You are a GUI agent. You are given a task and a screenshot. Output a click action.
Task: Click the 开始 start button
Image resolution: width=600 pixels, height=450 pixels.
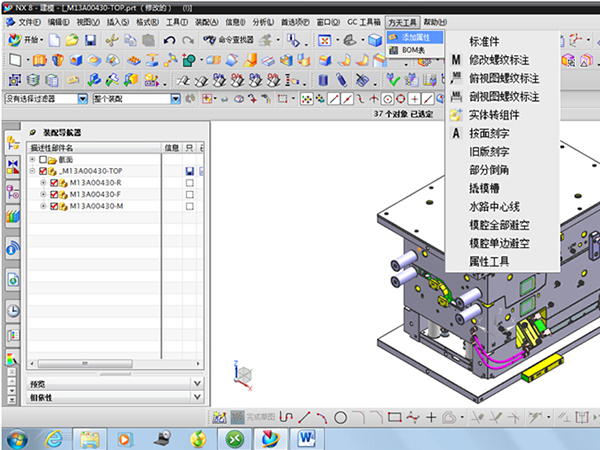[27, 40]
